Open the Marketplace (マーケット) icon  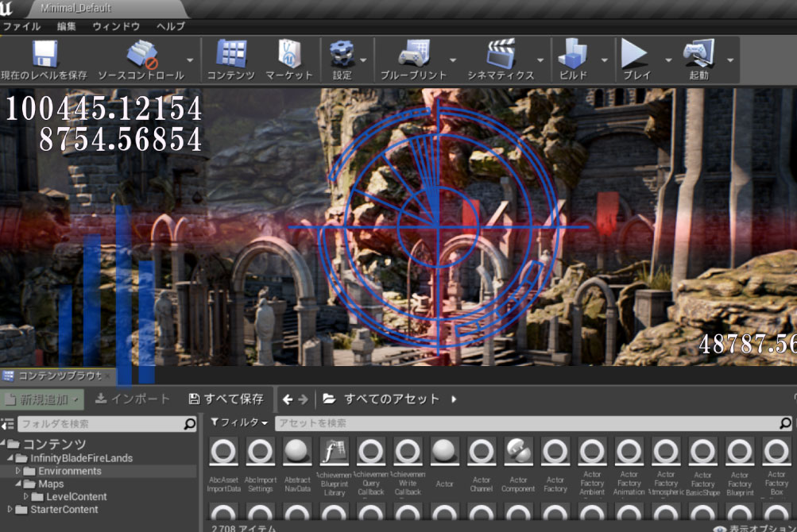(x=289, y=54)
